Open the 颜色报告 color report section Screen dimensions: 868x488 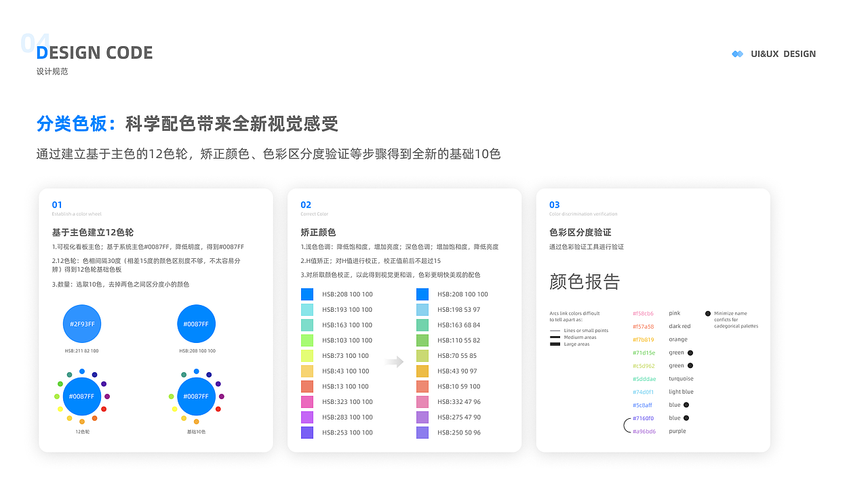[586, 280]
